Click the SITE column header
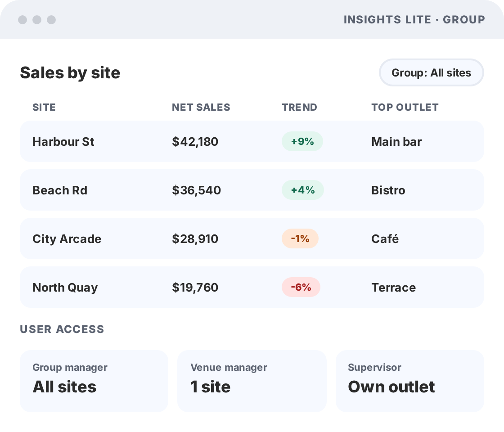 44,108
